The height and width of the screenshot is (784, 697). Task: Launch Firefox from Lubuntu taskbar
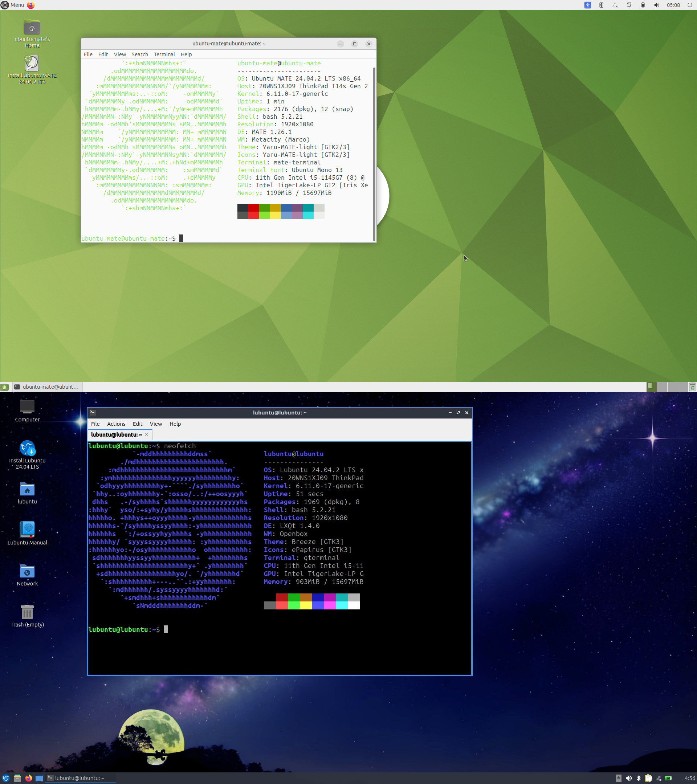pos(28,778)
